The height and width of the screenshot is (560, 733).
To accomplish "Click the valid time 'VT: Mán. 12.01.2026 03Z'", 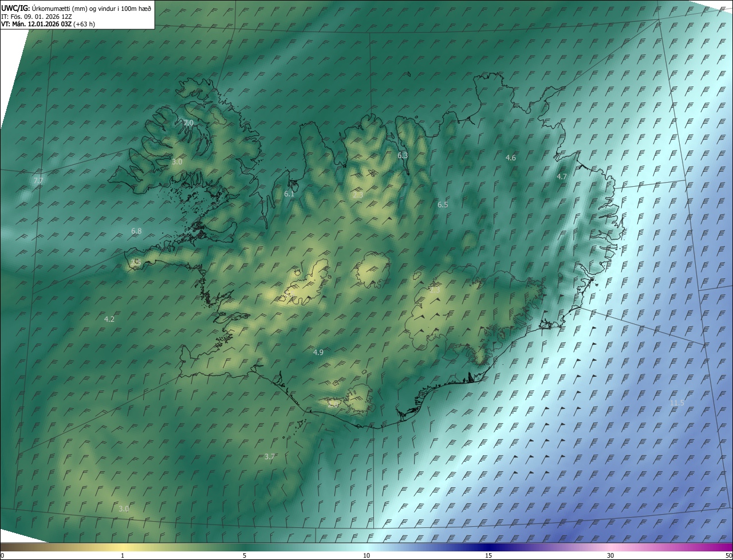I will 36,24.
